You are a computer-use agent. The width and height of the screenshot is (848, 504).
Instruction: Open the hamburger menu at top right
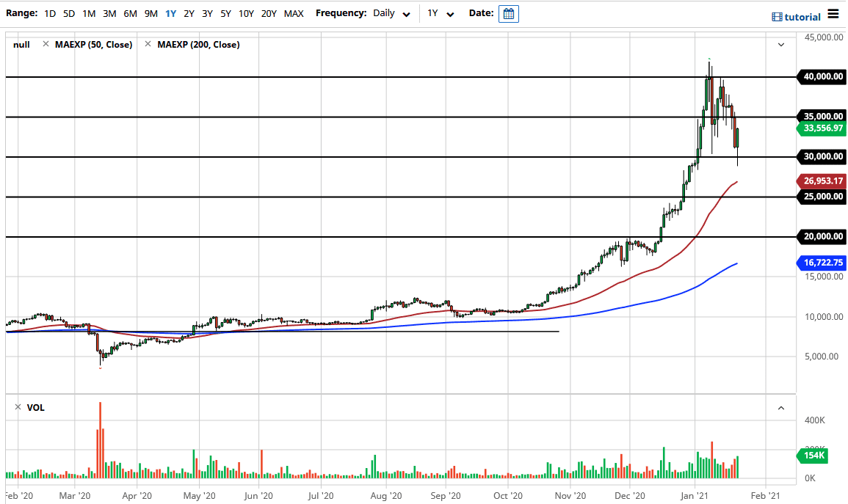click(x=833, y=14)
